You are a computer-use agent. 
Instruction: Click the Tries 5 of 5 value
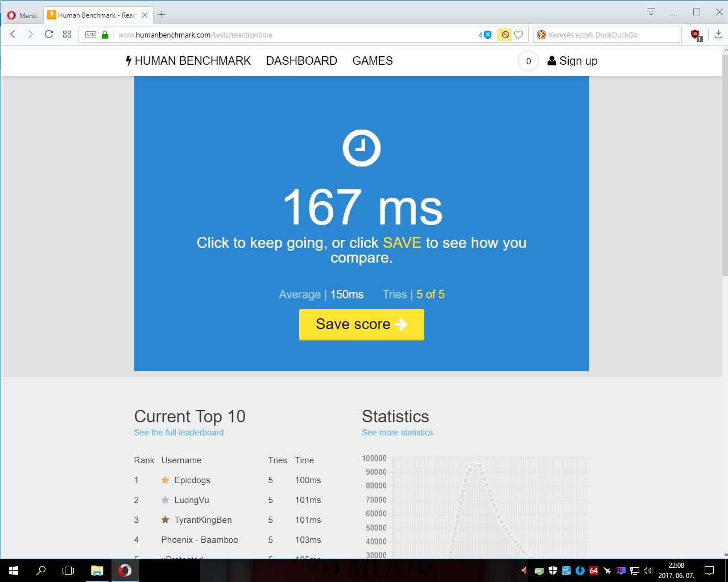pos(431,294)
